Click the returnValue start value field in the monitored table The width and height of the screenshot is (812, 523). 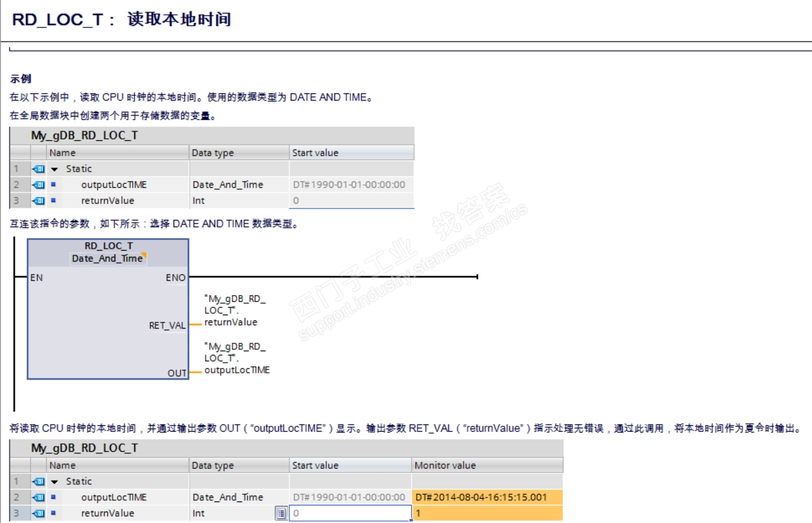point(350,513)
